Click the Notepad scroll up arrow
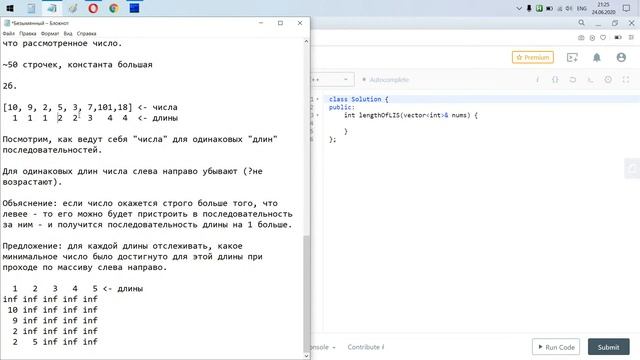This screenshot has width=640, height=360. [307, 42]
